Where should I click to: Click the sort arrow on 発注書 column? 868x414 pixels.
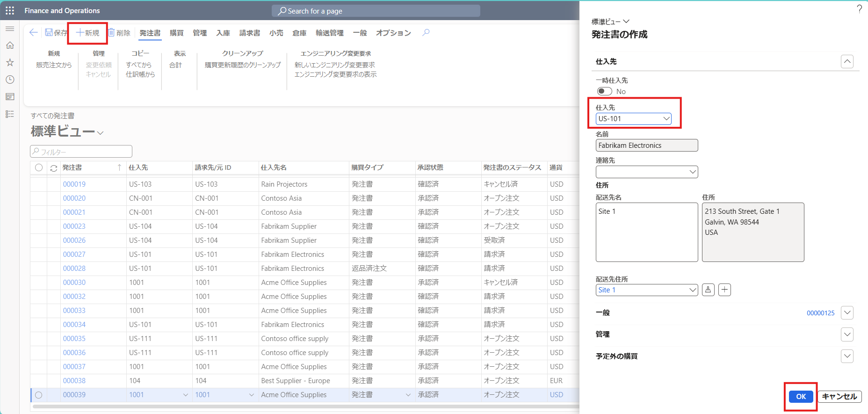[119, 167]
